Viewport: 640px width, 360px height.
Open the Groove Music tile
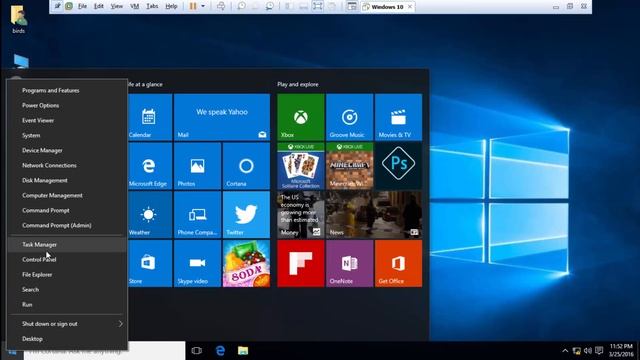tap(349, 117)
